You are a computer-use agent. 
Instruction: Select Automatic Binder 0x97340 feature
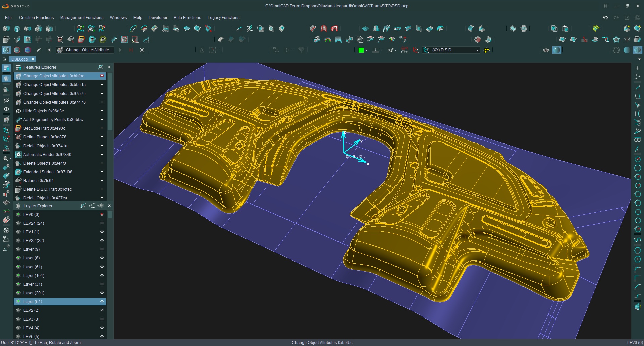point(47,155)
